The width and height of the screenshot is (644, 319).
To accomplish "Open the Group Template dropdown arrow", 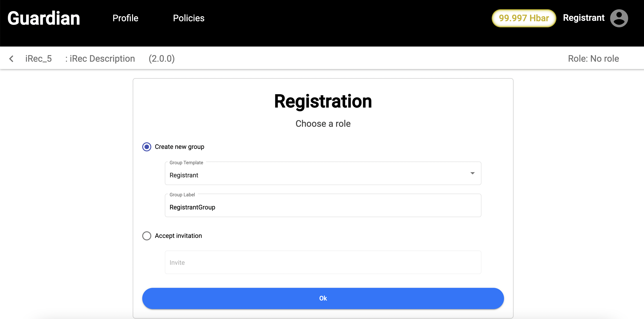I will pyautogui.click(x=472, y=173).
